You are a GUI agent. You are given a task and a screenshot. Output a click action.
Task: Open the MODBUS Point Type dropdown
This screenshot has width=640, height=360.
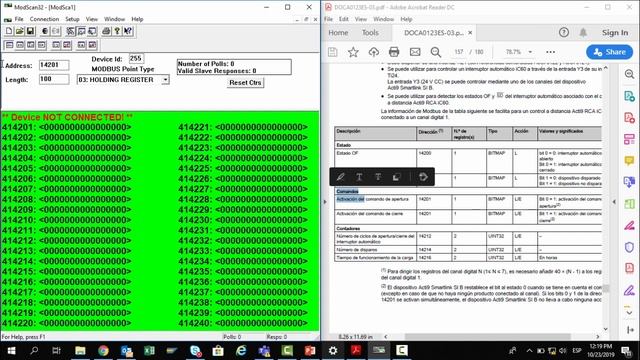[165, 80]
